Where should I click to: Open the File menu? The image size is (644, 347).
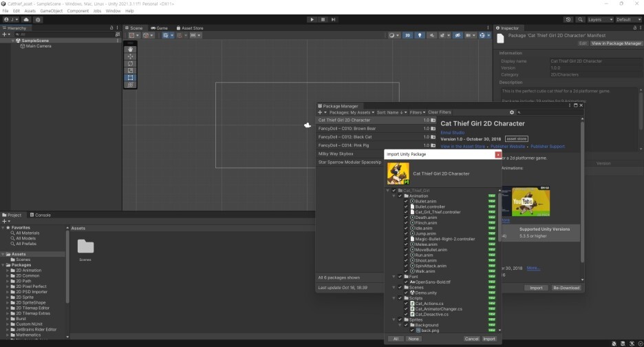[6, 11]
